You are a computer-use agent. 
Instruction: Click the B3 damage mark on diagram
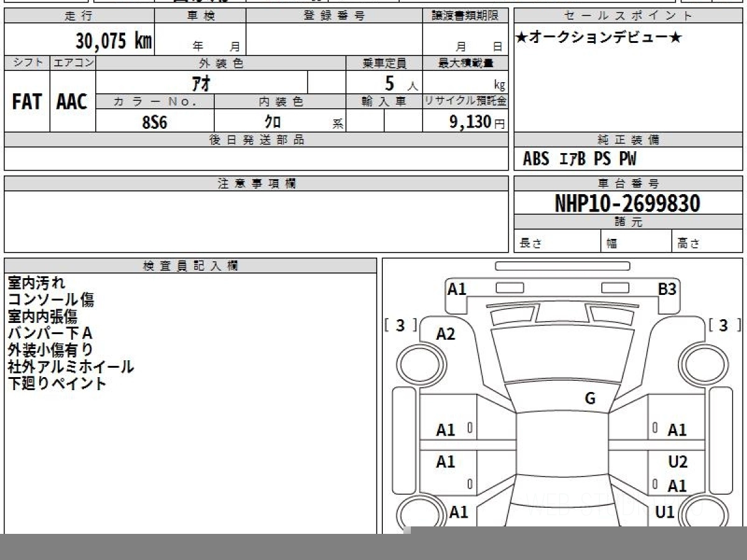click(667, 289)
